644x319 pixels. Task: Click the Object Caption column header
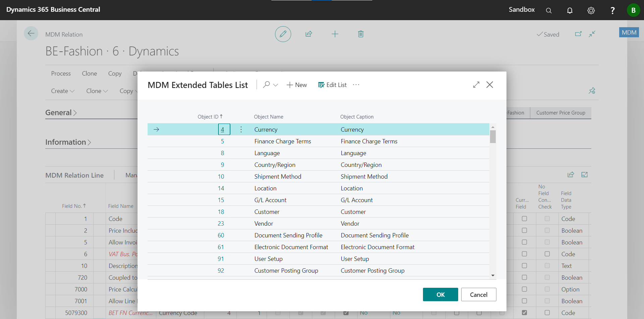pyautogui.click(x=357, y=117)
